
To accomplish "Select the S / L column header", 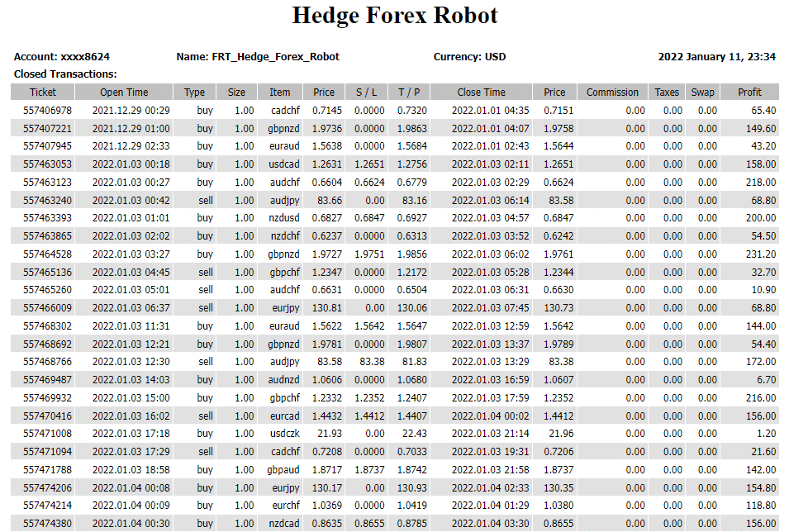I will coord(366,92).
